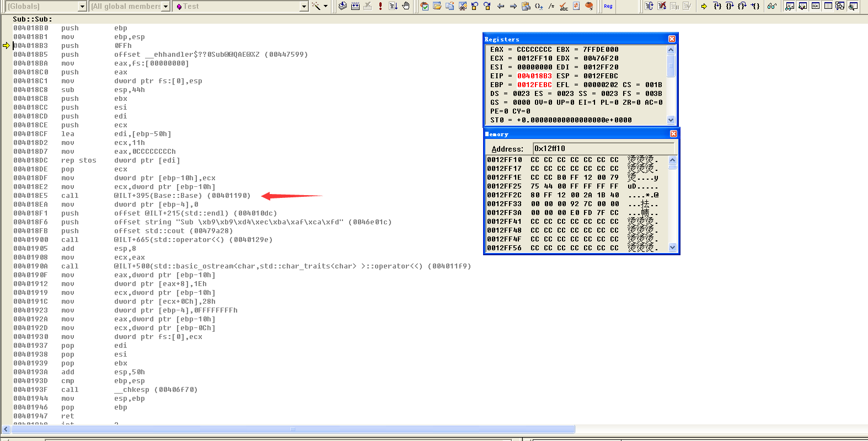Toggle the Call Stack window button

click(x=840, y=6)
